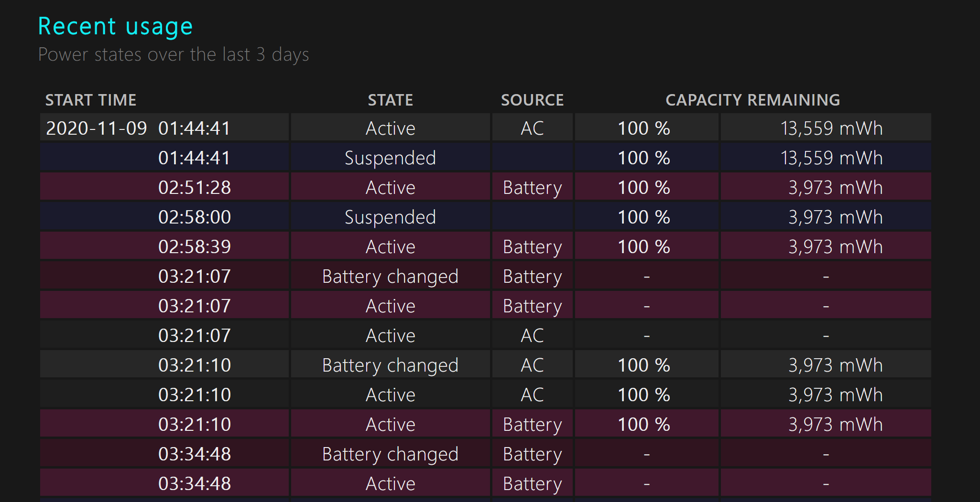This screenshot has width=980, height=502.
Task: Click the last 03:34:48 Active row time
Action: (194, 484)
